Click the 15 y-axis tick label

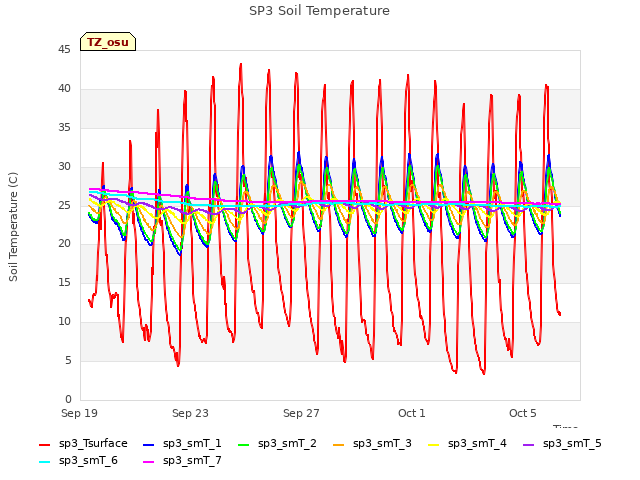pyautogui.click(x=64, y=282)
